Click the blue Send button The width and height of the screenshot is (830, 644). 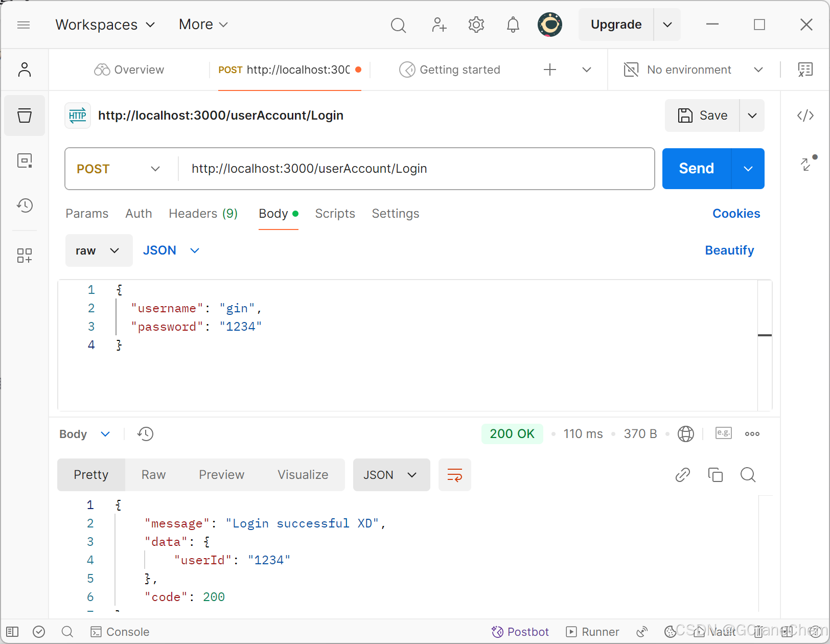click(697, 169)
